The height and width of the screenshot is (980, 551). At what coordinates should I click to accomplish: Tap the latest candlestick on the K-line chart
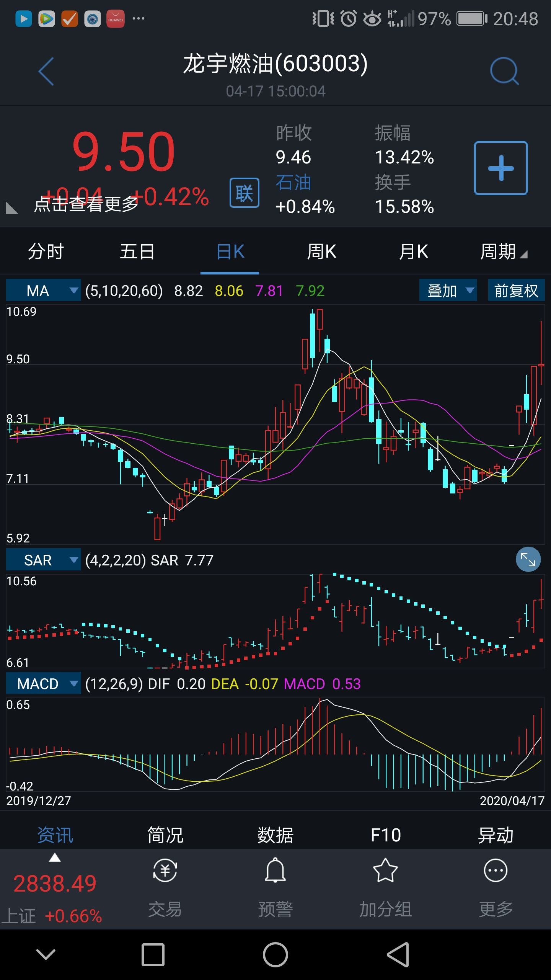pyautogui.click(x=541, y=353)
